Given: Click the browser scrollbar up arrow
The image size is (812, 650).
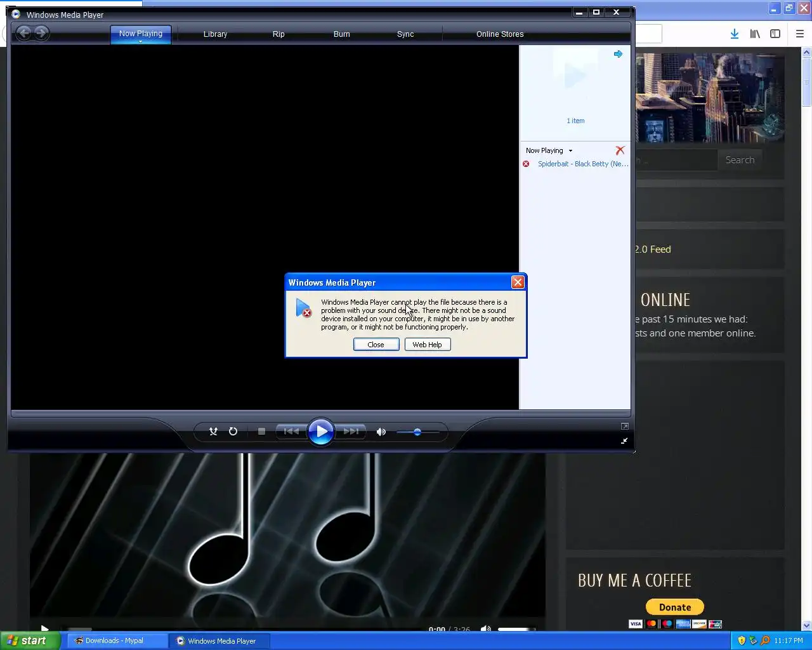Looking at the screenshot, I should coord(807,54).
